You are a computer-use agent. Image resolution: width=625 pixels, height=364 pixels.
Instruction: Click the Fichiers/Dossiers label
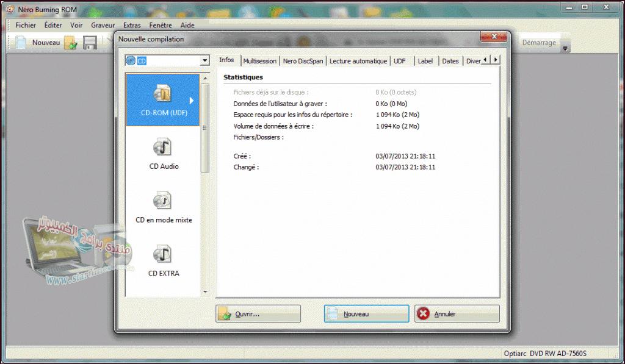[258, 137]
